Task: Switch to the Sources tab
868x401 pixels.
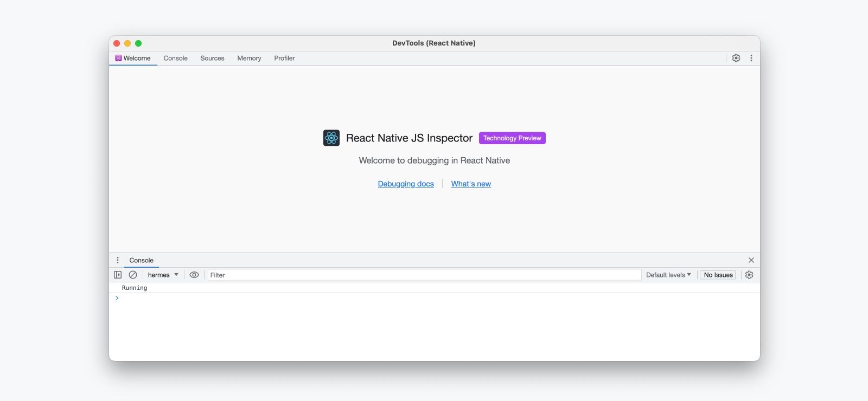Action: click(212, 58)
